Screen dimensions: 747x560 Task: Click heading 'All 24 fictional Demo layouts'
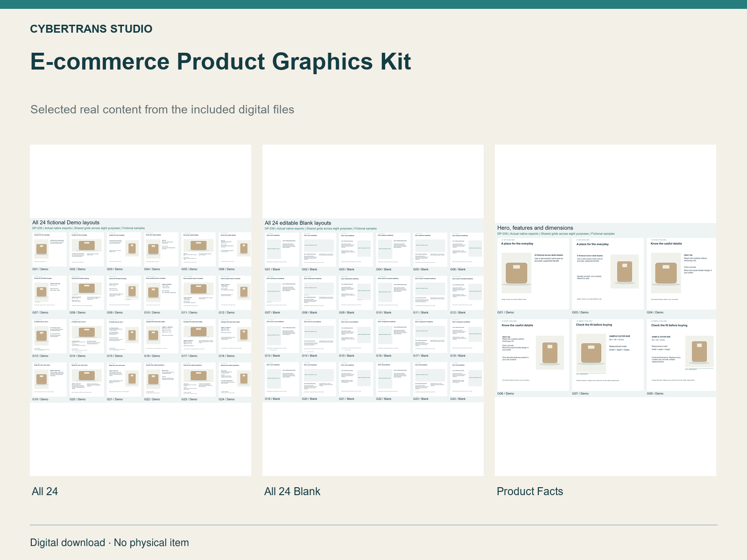(66, 223)
